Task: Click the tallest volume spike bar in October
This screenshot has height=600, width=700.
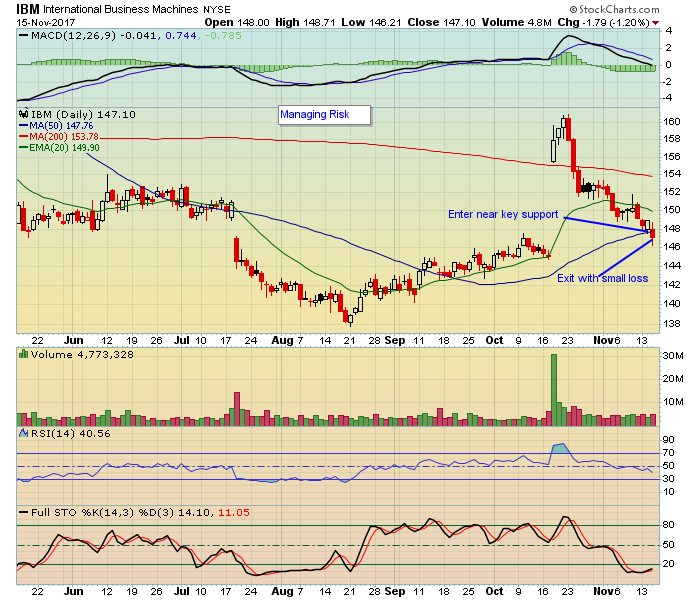Action: [x=554, y=390]
